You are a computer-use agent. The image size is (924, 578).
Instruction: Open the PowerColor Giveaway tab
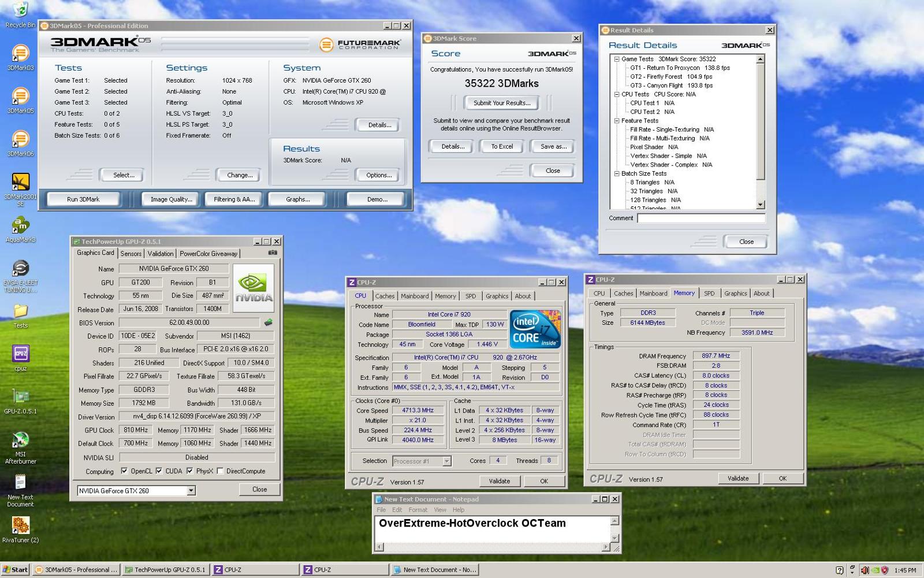click(208, 254)
